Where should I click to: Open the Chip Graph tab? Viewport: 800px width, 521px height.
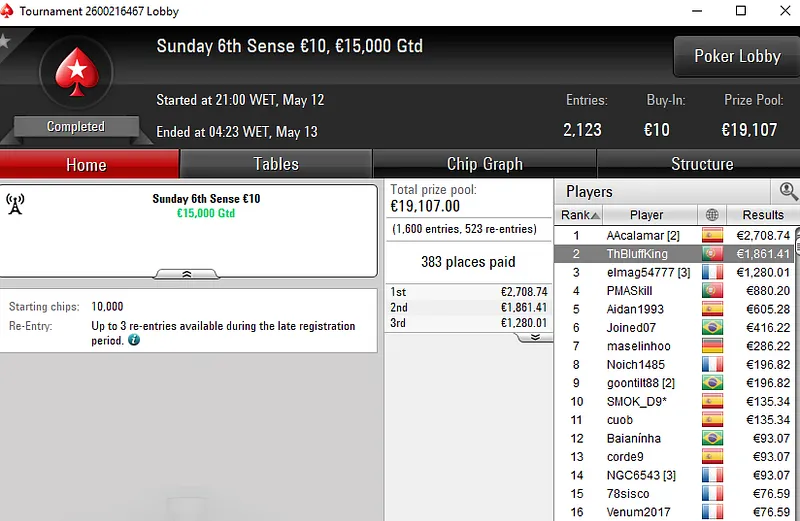point(484,164)
